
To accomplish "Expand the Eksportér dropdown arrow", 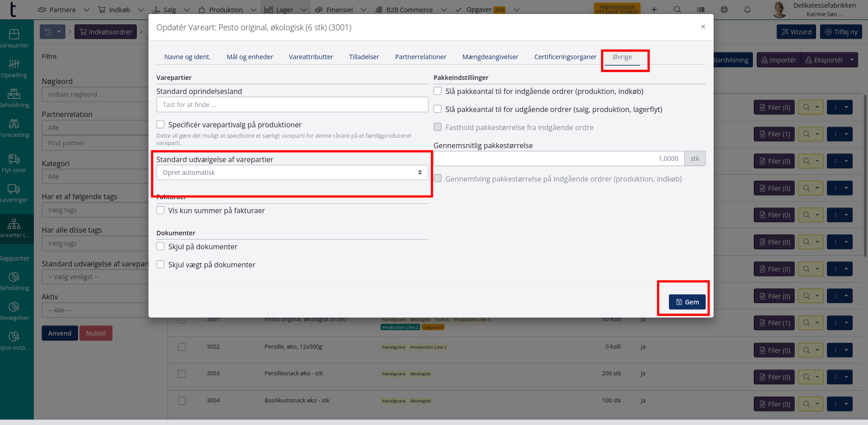I will [x=851, y=60].
